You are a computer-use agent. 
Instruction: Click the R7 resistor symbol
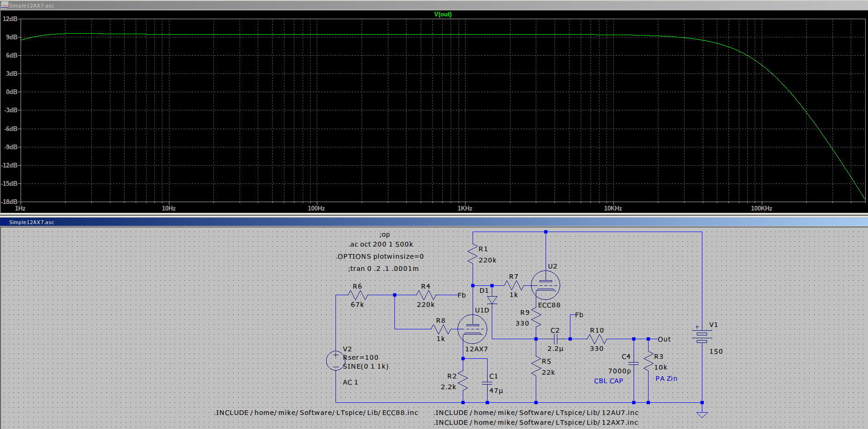[x=514, y=285]
